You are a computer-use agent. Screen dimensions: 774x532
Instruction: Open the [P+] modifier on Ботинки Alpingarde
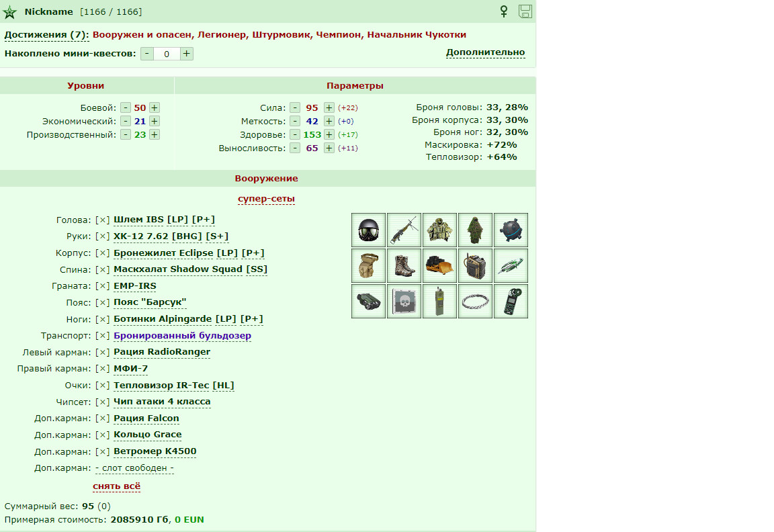252,319
